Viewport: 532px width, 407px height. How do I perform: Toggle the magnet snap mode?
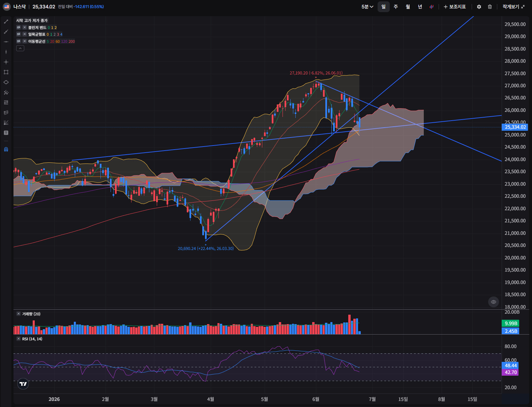click(6, 149)
